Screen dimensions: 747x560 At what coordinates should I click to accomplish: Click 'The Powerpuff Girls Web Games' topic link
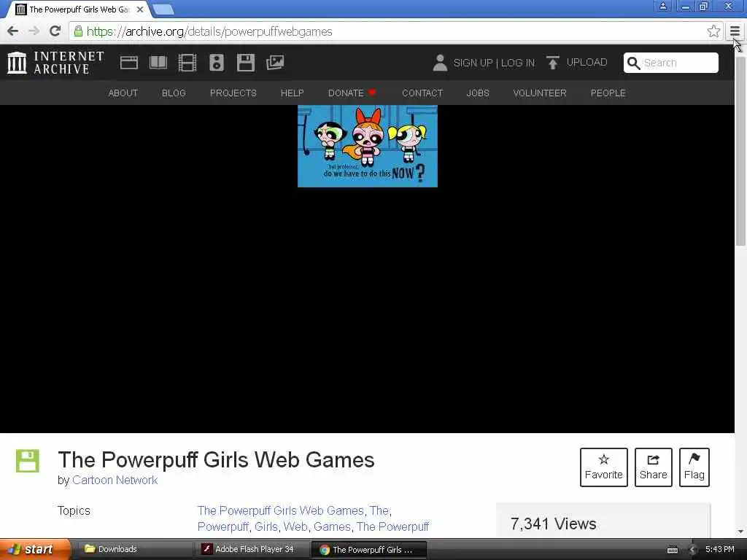[281, 510]
